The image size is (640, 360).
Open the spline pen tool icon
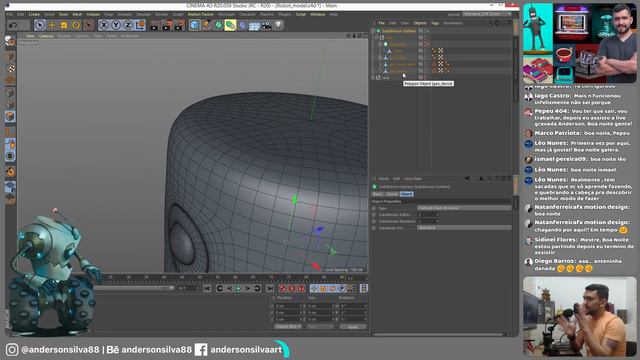click(207, 25)
